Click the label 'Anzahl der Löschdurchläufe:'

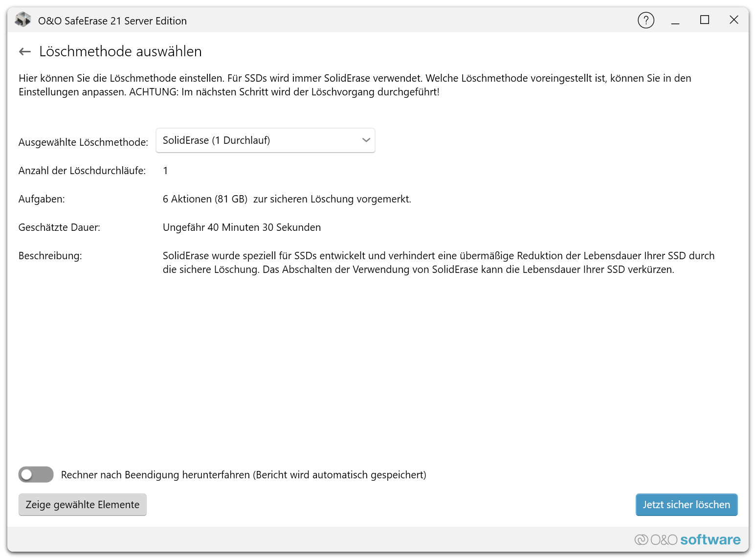82,171
